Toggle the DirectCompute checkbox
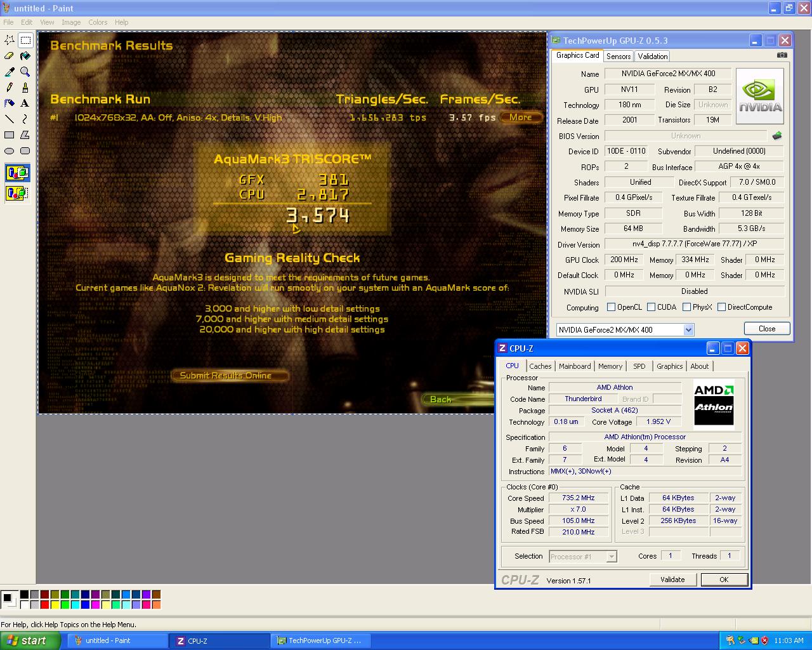Image resolution: width=812 pixels, height=650 pixels. point(721,307)
